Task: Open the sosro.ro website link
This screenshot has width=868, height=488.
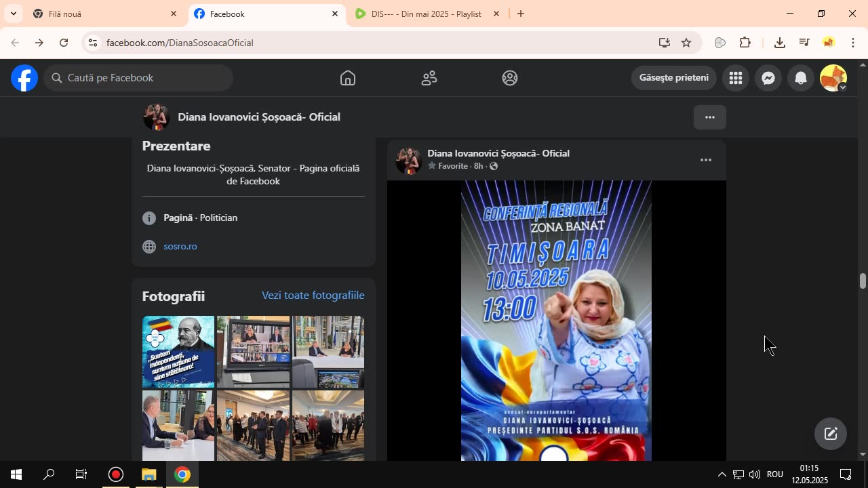Action: 180,246
